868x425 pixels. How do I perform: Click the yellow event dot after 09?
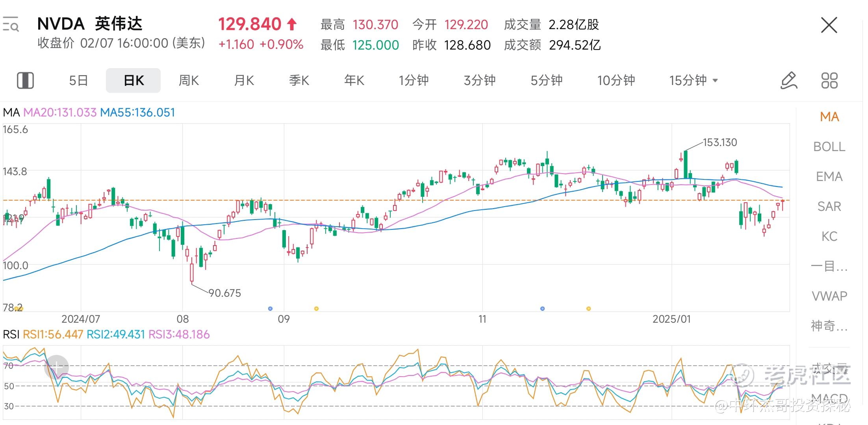[316, 309]
